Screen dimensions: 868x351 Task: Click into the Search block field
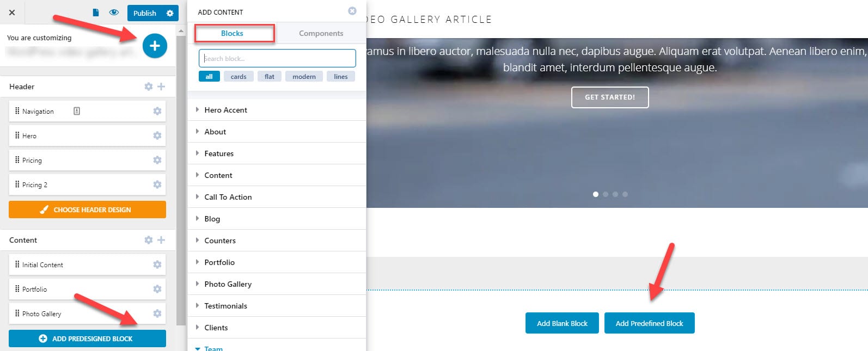(x=277, y=58)
